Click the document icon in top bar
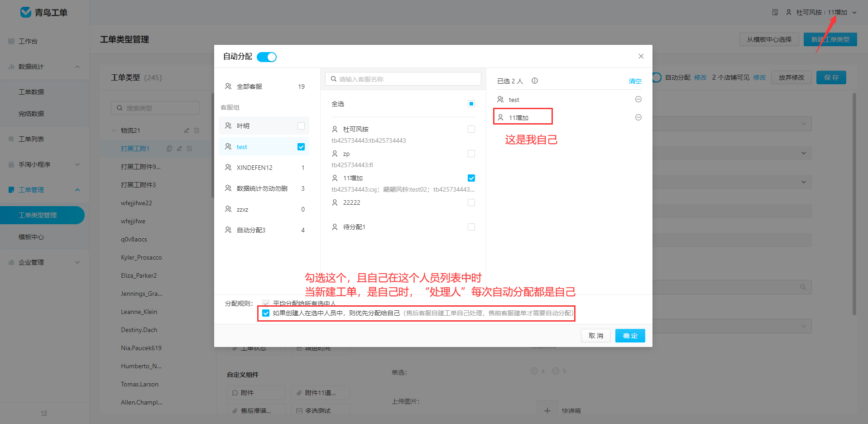 click(775, 12)
